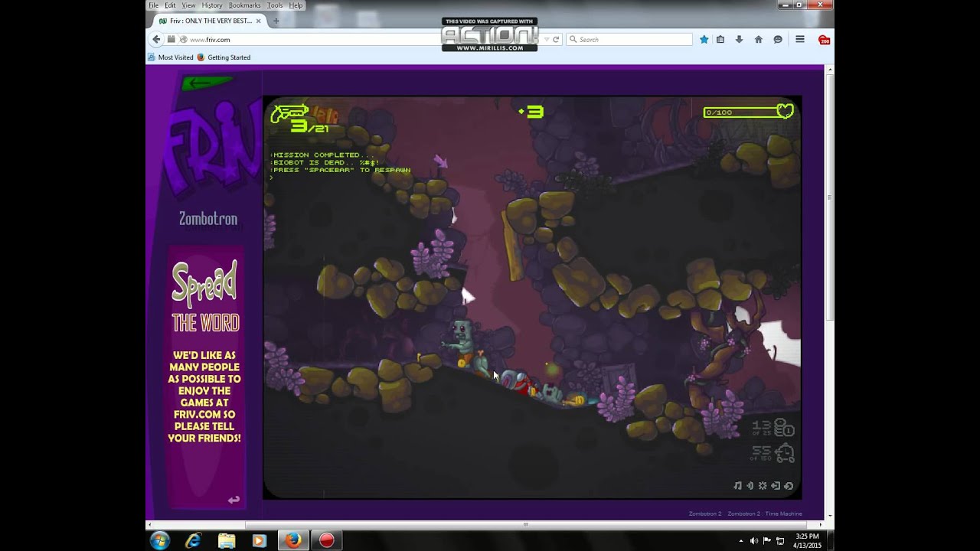Click the weapon pistol icon in HUD
Screen dimensions: 980x551
pos(289,114)
